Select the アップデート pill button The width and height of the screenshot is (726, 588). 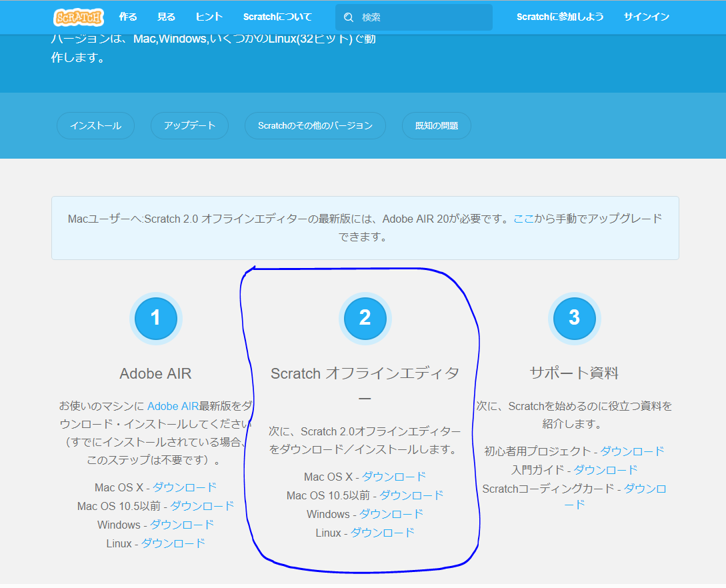(190, 125)
